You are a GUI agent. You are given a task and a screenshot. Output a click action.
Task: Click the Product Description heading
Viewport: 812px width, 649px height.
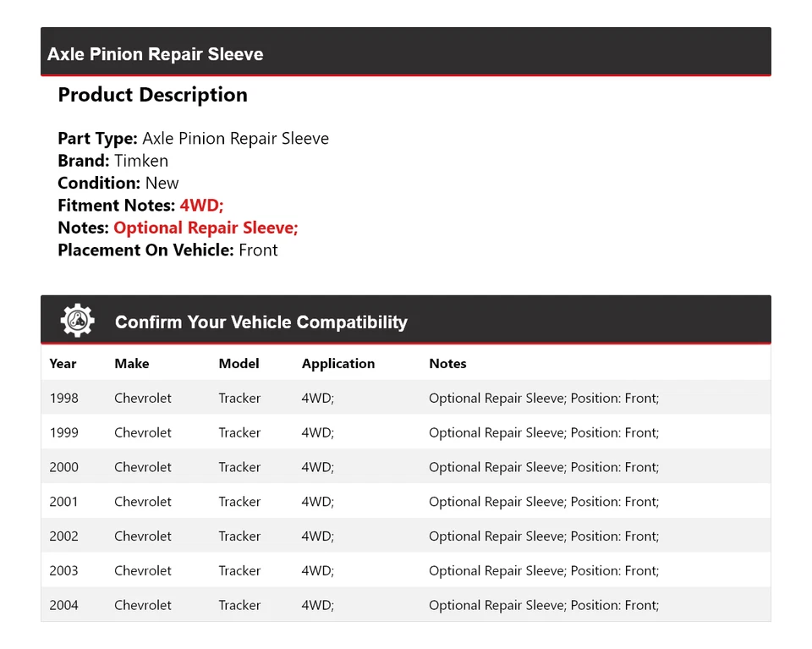tap(152, 95)
